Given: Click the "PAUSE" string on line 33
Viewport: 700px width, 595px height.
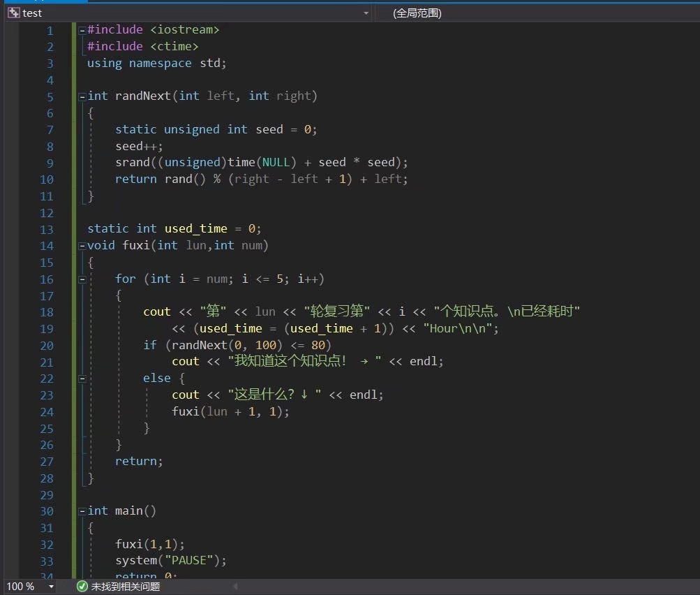Looking at the screenshot, I should pos(188,560).
